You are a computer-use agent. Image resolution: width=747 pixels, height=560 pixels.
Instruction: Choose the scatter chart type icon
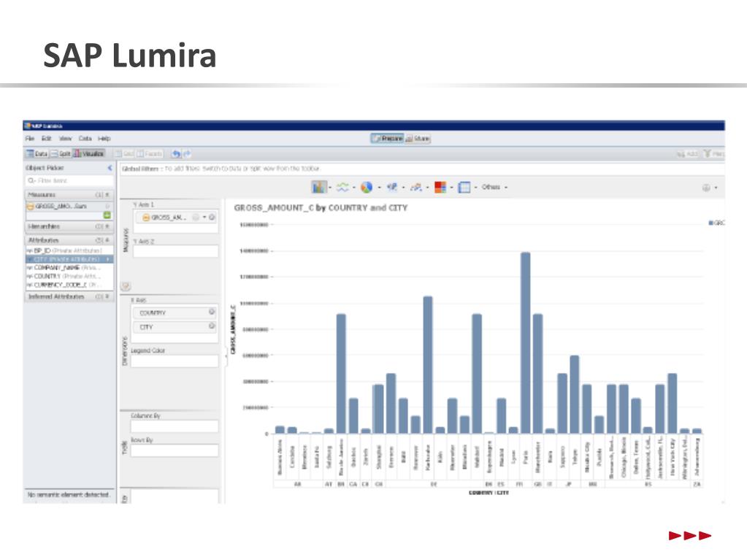click(x=416, y=187)
